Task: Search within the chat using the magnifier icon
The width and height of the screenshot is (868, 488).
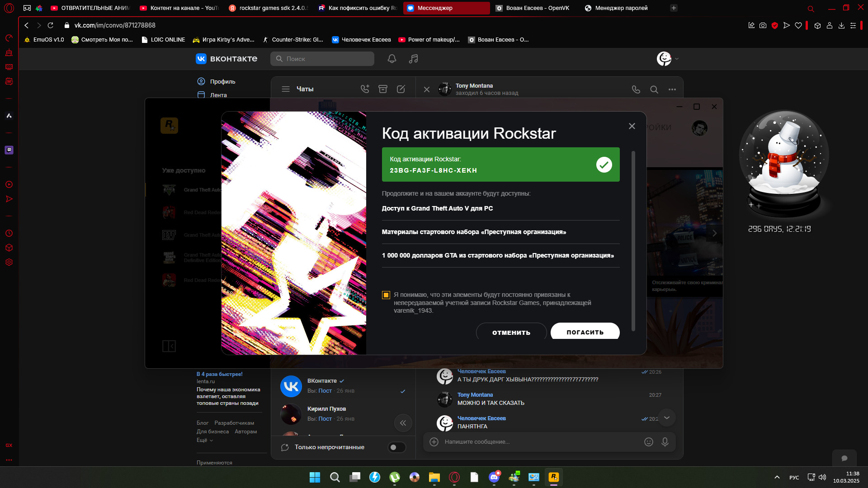Action: click(654, 89)
